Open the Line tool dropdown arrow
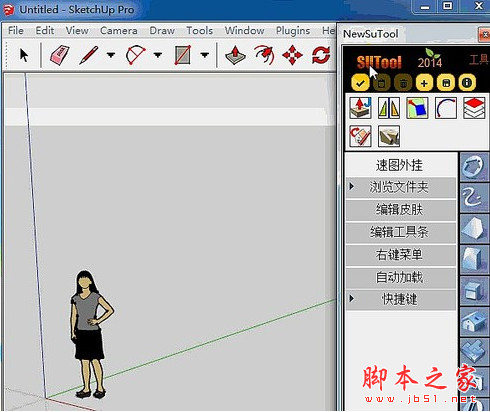 [111, 55]
